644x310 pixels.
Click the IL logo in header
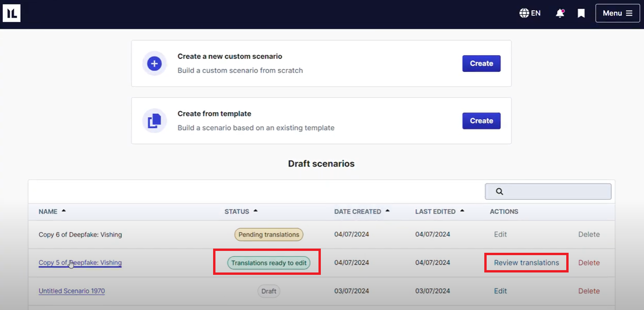pos(11,13)
